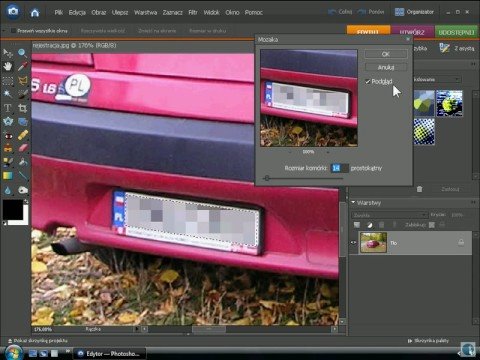Select the Red Eye Removal tool
This screenshot has height=360, width=480.
pos(7,135)
